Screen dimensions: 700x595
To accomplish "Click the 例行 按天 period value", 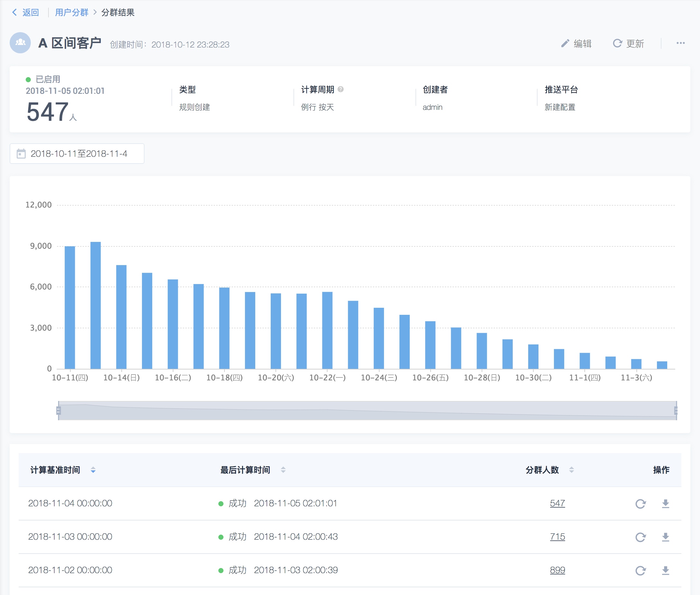I will pos(317,107).
